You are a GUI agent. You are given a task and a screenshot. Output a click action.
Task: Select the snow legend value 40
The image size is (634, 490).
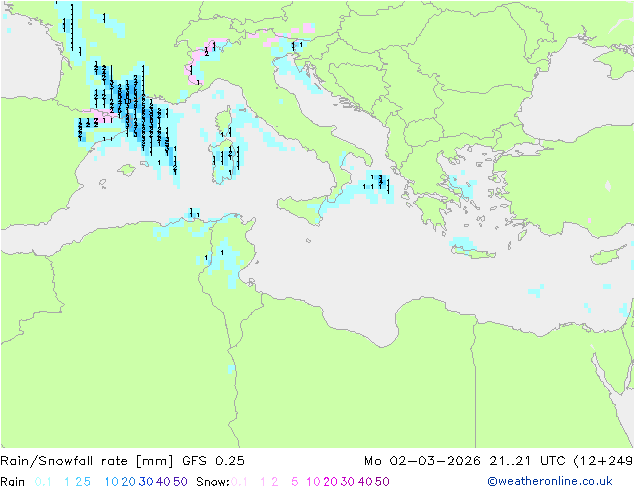point(365,482)
